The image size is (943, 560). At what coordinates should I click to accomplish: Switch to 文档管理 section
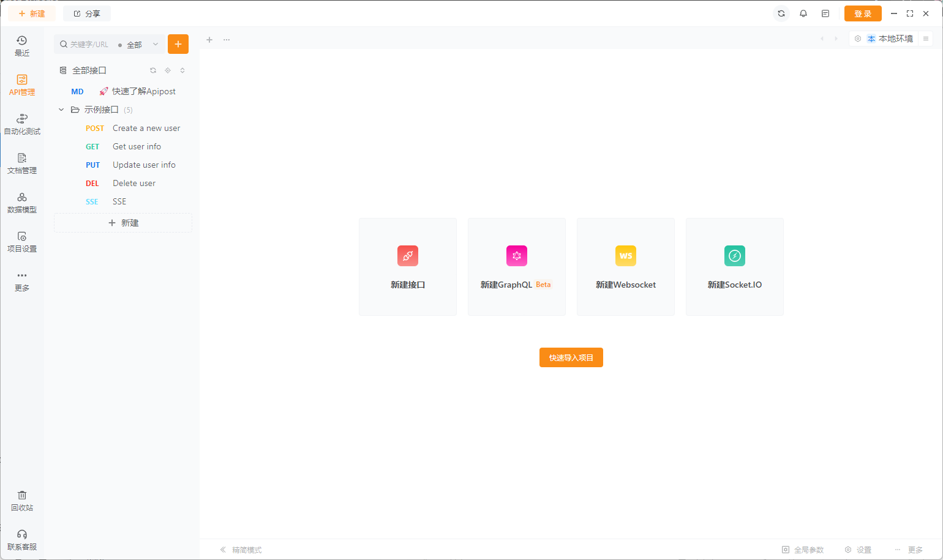click(x=22, y=163)
